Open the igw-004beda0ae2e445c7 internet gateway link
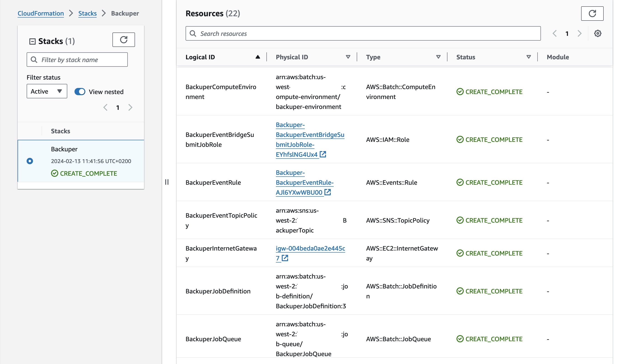The image size is (624, 364). 310,253
